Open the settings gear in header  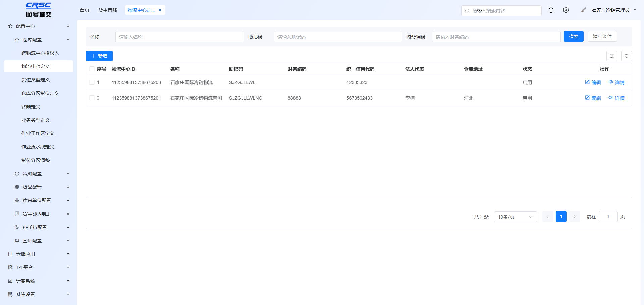pyautogui.click(x=566, y=10)
